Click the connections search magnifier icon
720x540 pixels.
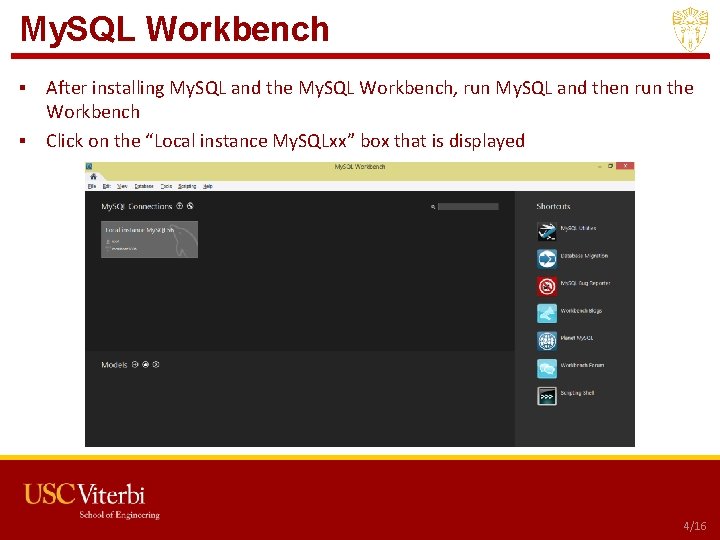pyautogui.click(x=433, y=207)
